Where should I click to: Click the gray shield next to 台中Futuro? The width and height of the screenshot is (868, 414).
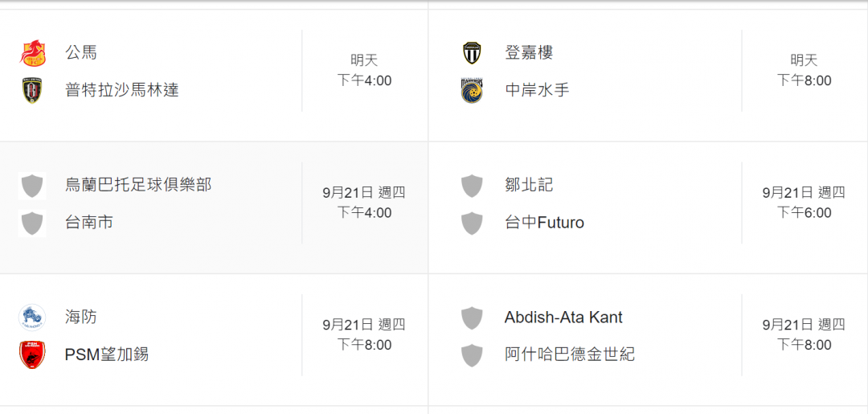472,223
